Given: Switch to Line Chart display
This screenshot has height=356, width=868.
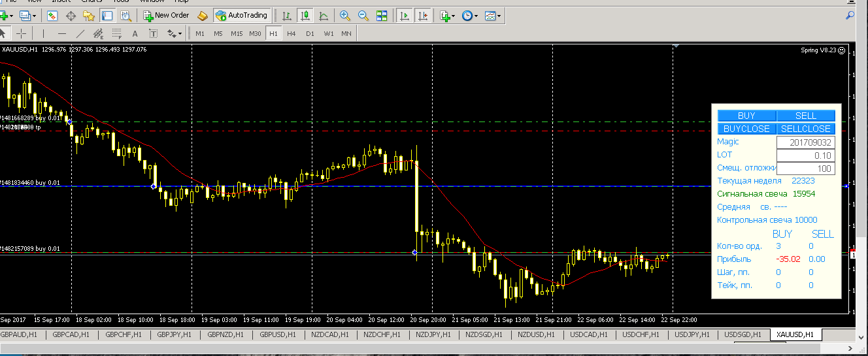Looking at the screenshot, I should tap(324, 15).
